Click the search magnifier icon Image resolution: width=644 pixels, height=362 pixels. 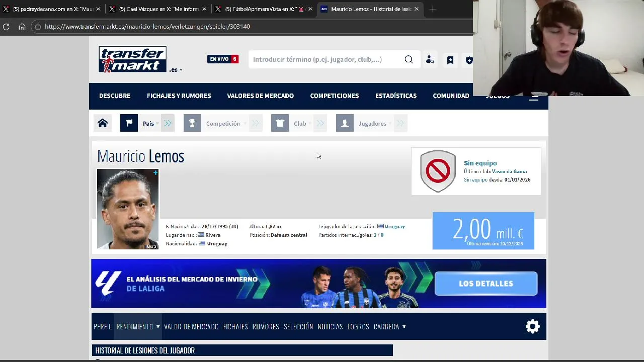coord(409,59)
